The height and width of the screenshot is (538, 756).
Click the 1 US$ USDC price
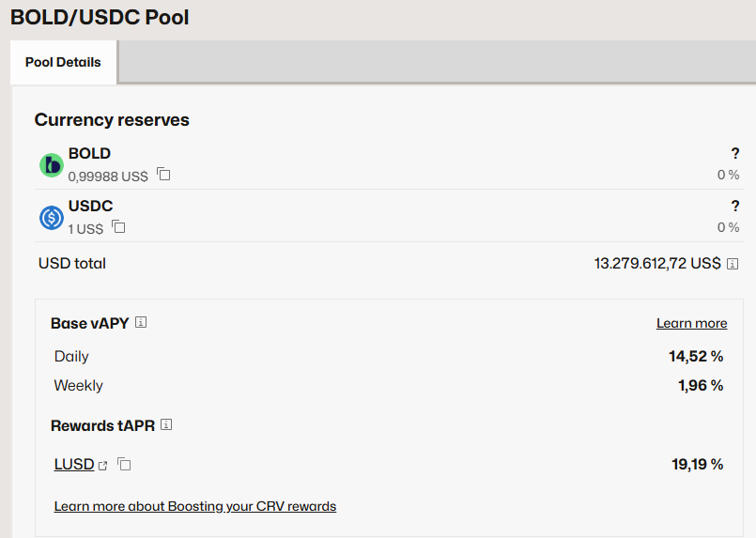click(85, 229)
